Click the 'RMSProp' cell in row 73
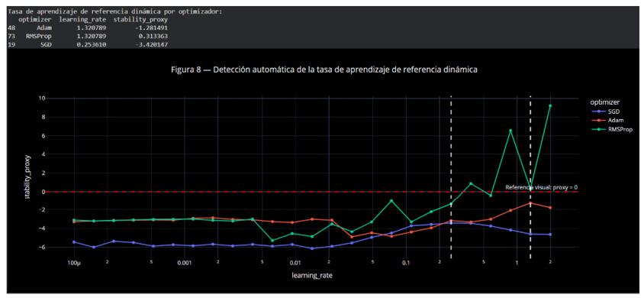This screenshot has height=298, width=644. pos(40,36)
